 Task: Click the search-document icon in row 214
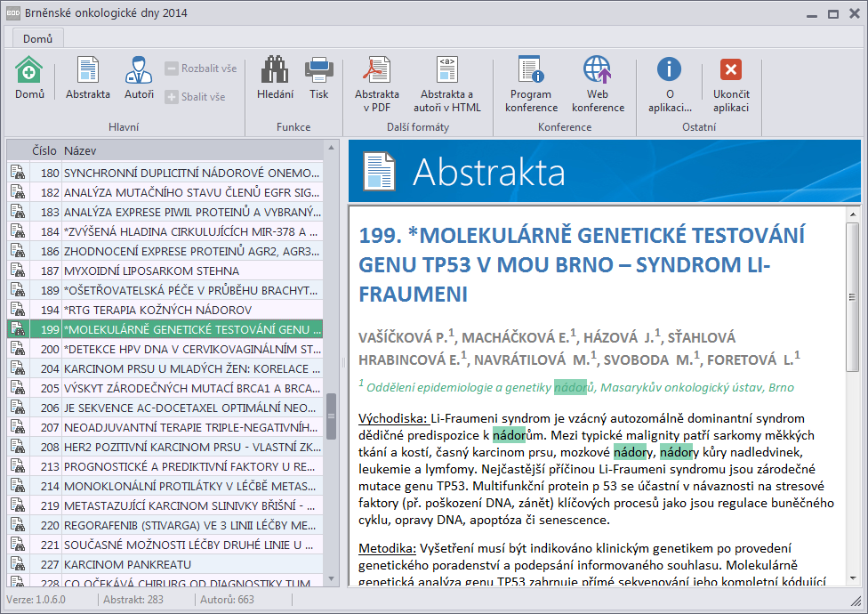pyautogui.click(x=18, y=486)
